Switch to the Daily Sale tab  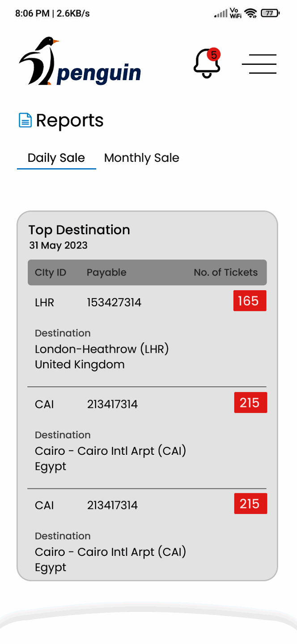point(56,158)
